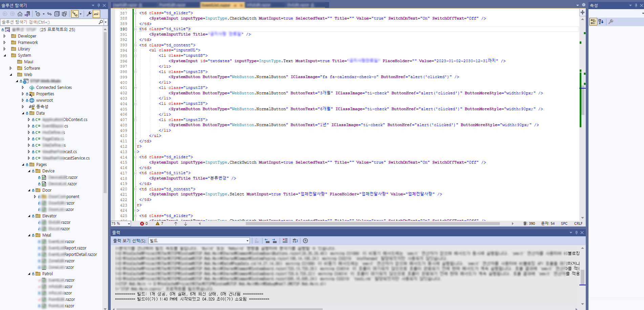Click the Home icon in Solution Explorer
The height and width of the screenshot is (310, 644).
coord(20,14)
